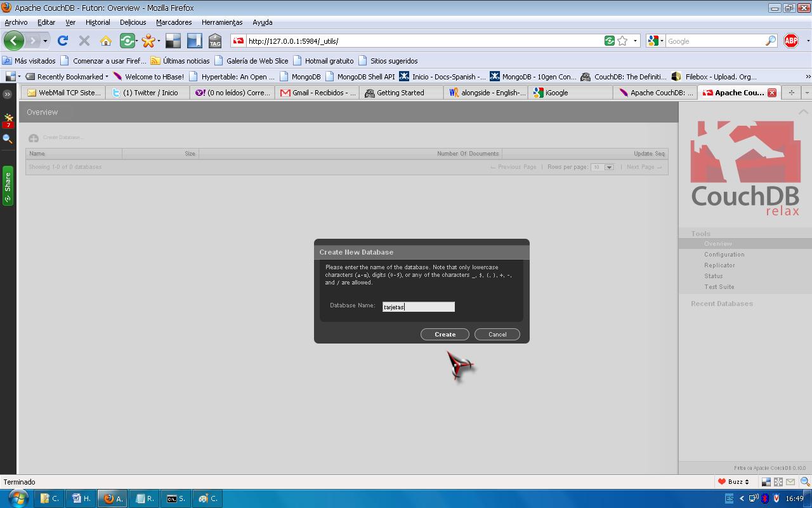Open Status in the Tools sidebar

713,276
